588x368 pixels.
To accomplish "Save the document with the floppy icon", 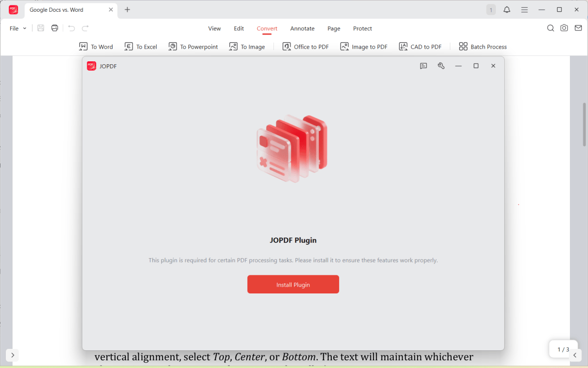I will pos(41,28).
